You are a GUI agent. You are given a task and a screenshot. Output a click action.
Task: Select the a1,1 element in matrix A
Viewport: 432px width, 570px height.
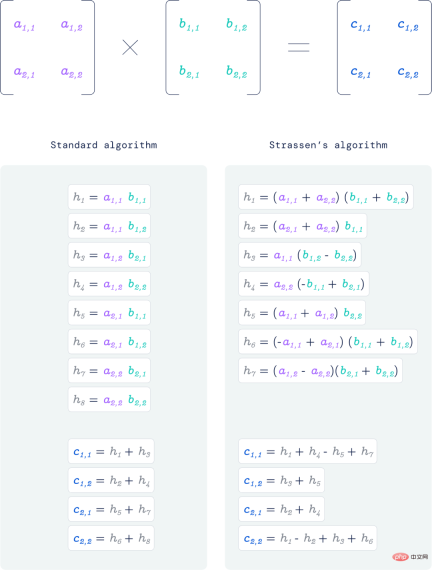click(x=24, y=25)
